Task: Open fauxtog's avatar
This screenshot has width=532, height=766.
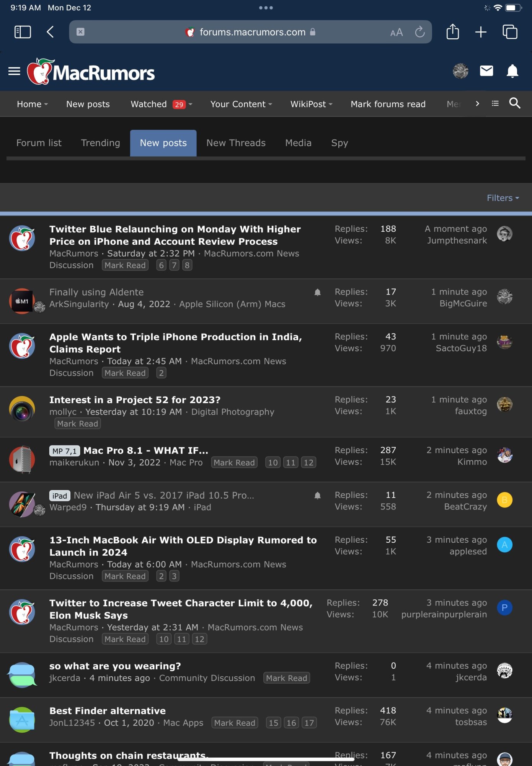Action: point(504,404)
